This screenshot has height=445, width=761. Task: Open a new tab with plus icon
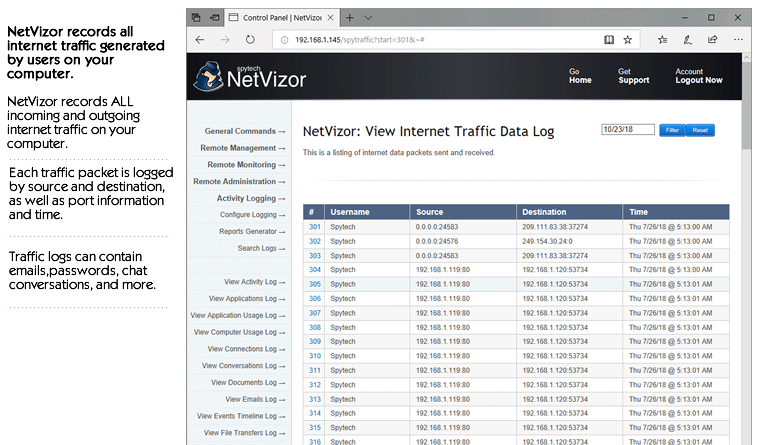tap(349, 18)
